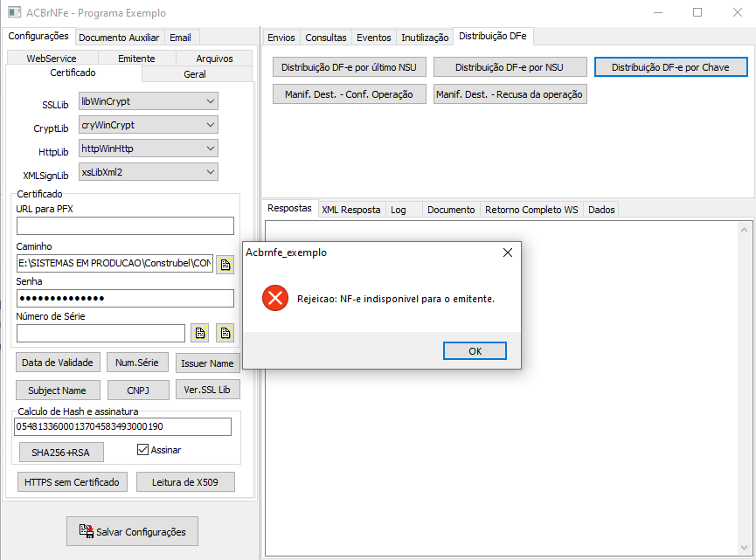Click the red error icon in the dialog
The height and width of the screenshot is (560, 756).
(x=275, y=298)
